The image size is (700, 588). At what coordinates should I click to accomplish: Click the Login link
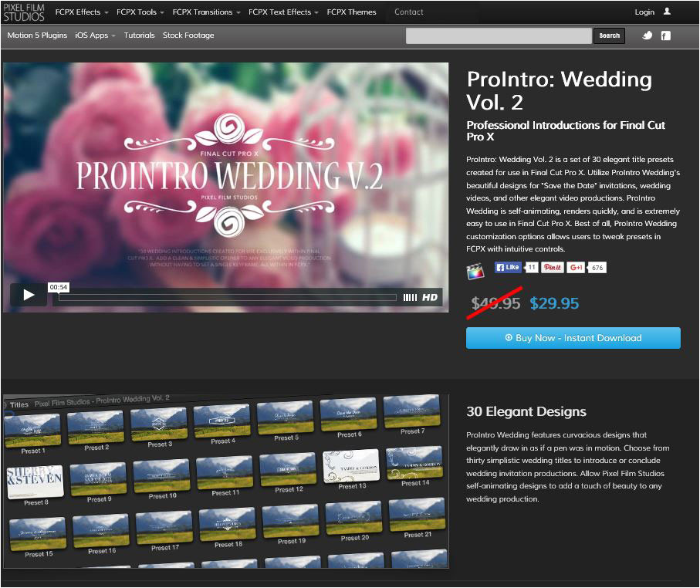pos(644,12)
